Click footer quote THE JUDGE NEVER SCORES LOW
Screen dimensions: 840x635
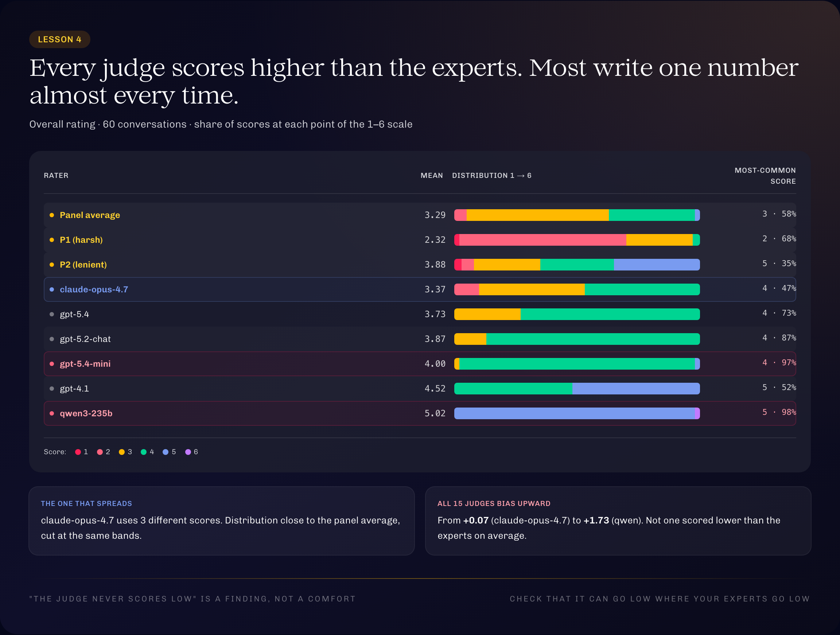point(192,599)
